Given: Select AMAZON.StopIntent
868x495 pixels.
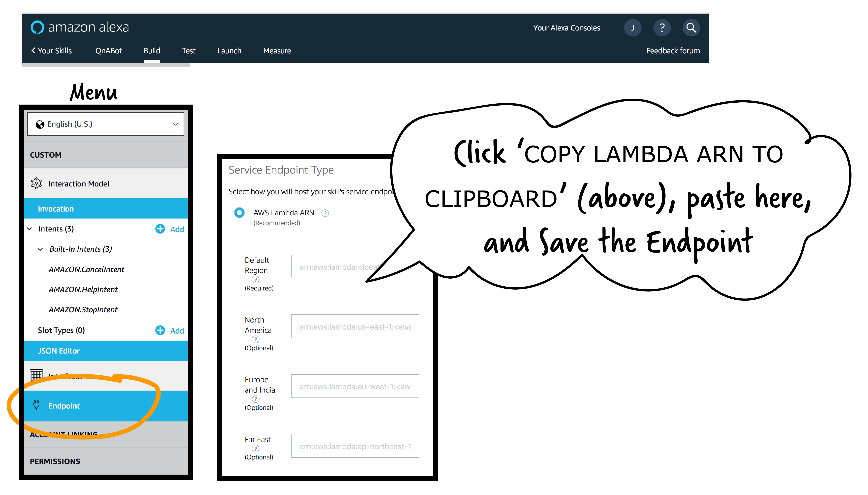Looking at the screenshot, I should pyautogui.click(x=83, y=309).
